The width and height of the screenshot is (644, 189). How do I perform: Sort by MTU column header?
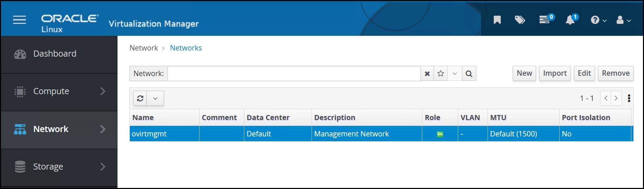pyautogui.click(x=523, y=118)
